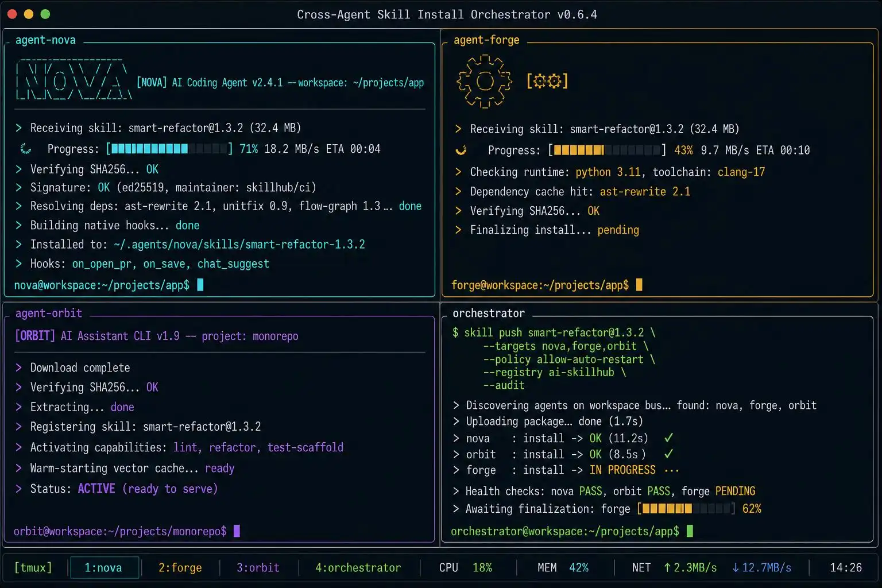Click the green maximize window button
The image size is (882, 588).
45,14
